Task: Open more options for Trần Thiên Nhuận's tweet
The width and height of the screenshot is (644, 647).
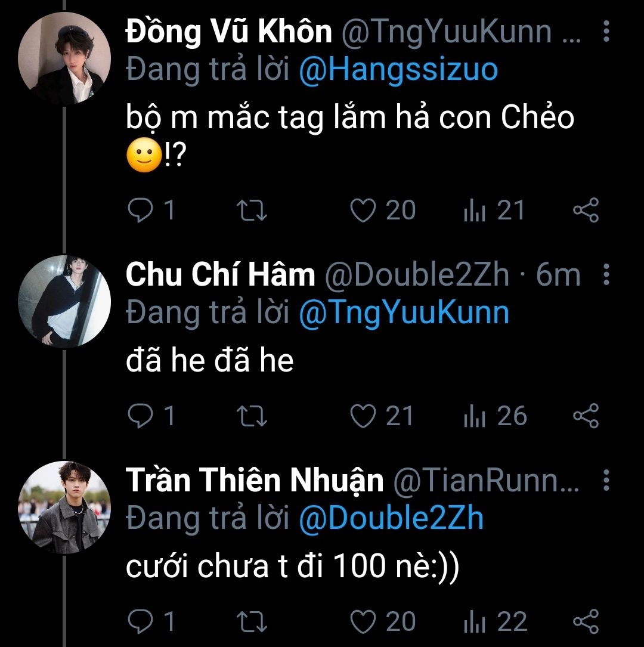Action: (x=606, y=480)
